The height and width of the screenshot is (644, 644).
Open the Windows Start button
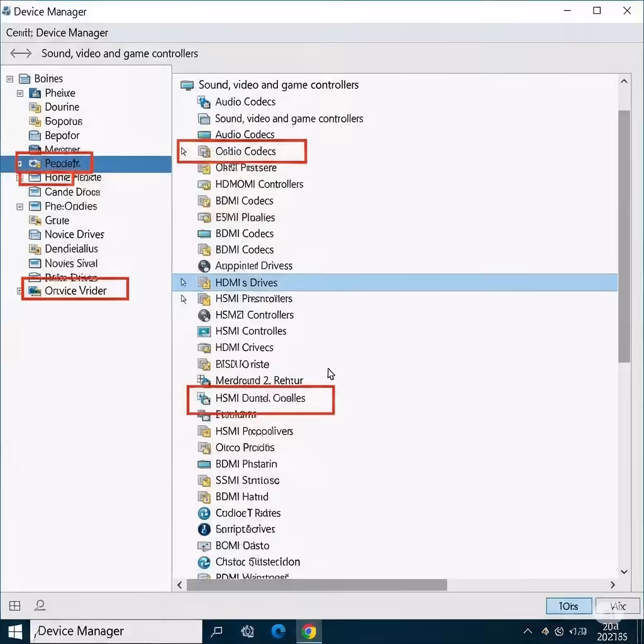point(15,631)
